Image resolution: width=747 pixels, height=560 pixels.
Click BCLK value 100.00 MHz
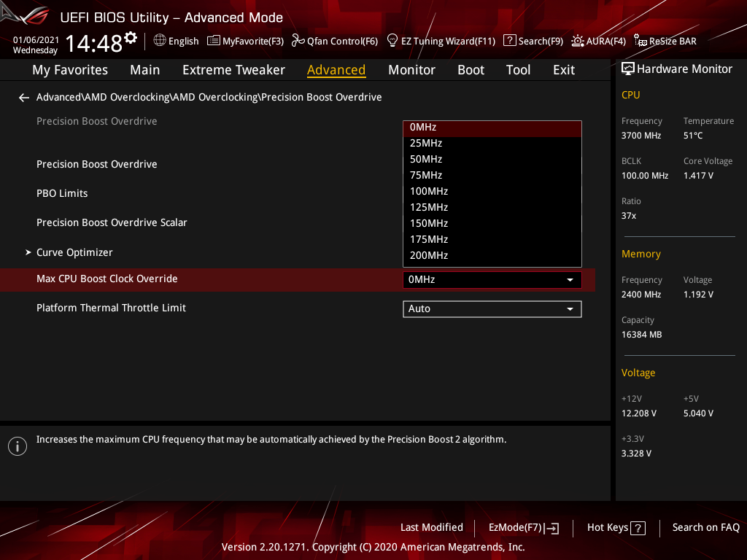645,176
